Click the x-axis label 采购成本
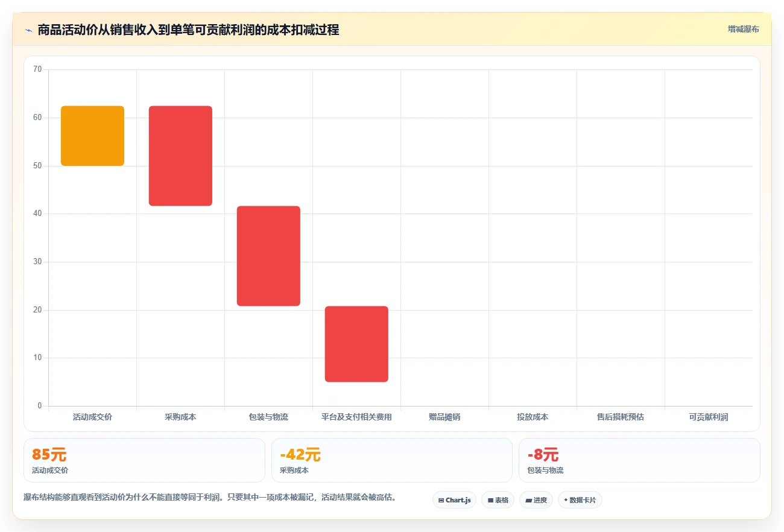784x532 pixels. (x=180, y=417)
